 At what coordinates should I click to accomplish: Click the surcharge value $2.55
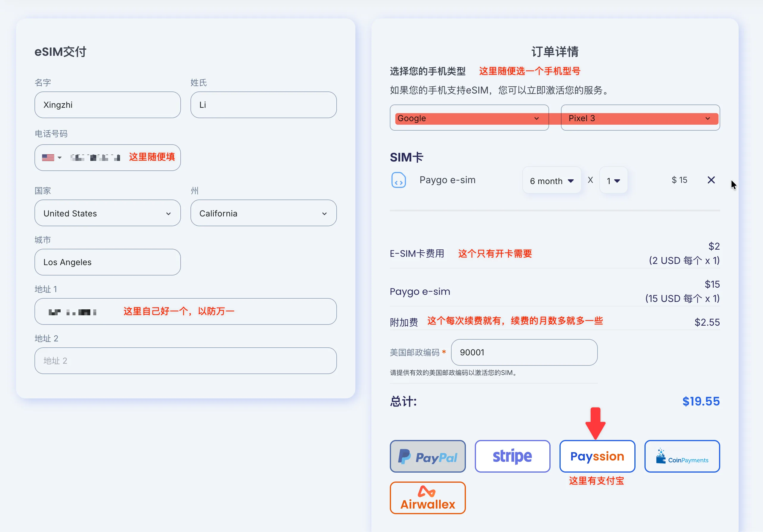click(x=707, y=322)
